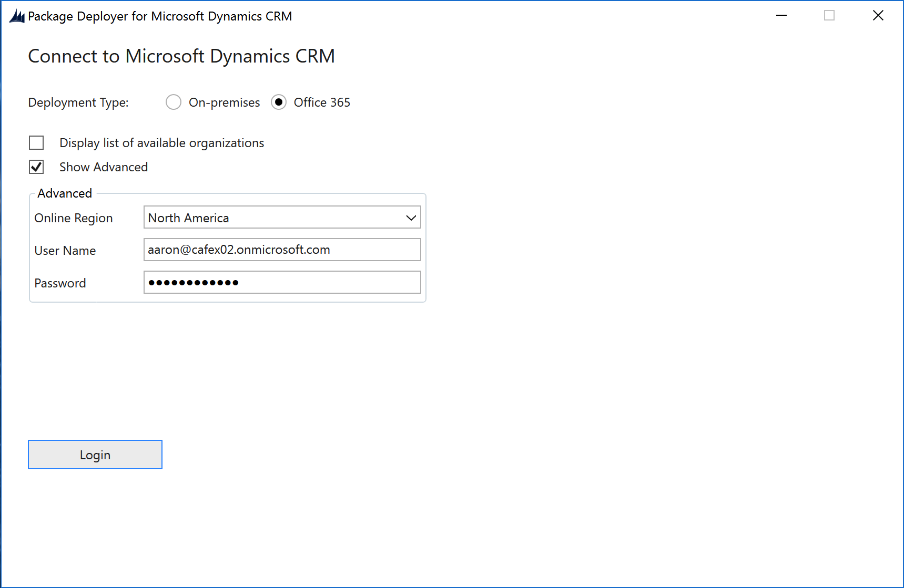Click the 'Deployment Type:' label
Screen dimensions: 904x588
pyautogui.click(x=78, y=102)
